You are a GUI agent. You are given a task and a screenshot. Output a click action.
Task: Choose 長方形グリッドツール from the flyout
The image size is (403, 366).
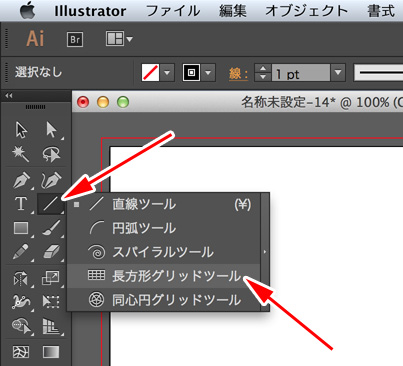[x=164, y=276]
